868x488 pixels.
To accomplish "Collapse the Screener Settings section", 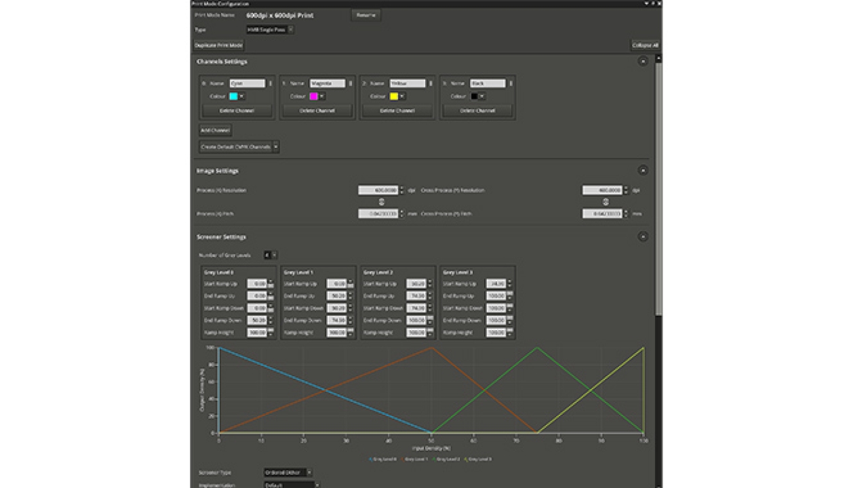I will 642,237.
